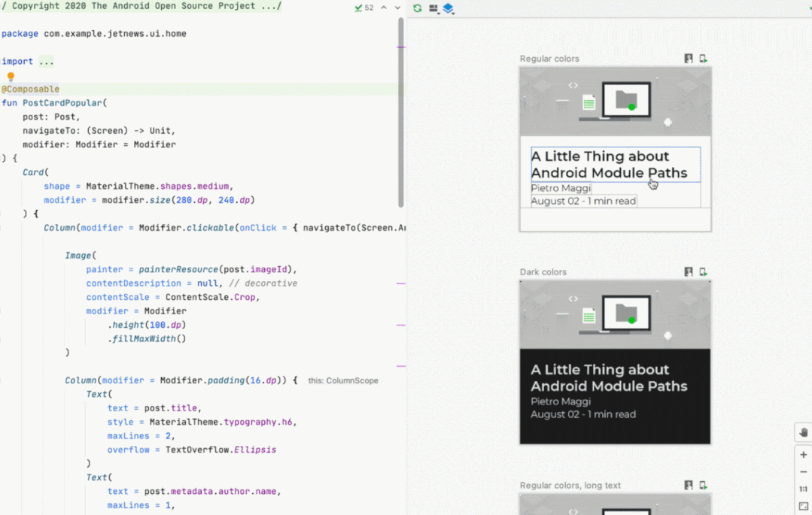Expand the folded import ... block

46,62
